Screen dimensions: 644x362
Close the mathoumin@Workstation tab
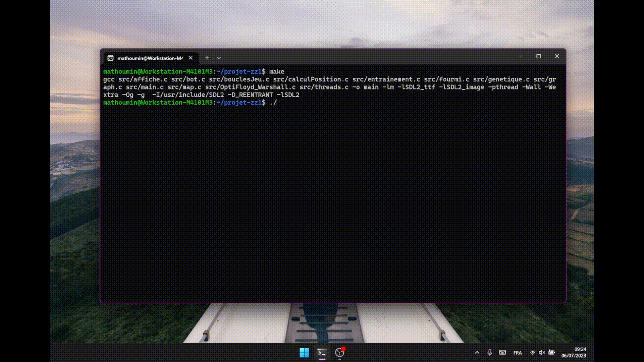coord(191,58)
